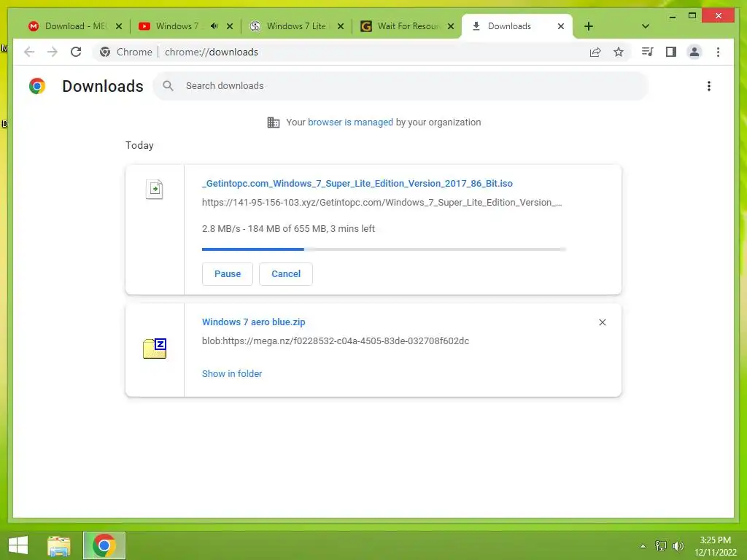Pause the ISO download
The width and height of the screenshot is (747, 560).
pyautogui.click(x=228, y=274)
